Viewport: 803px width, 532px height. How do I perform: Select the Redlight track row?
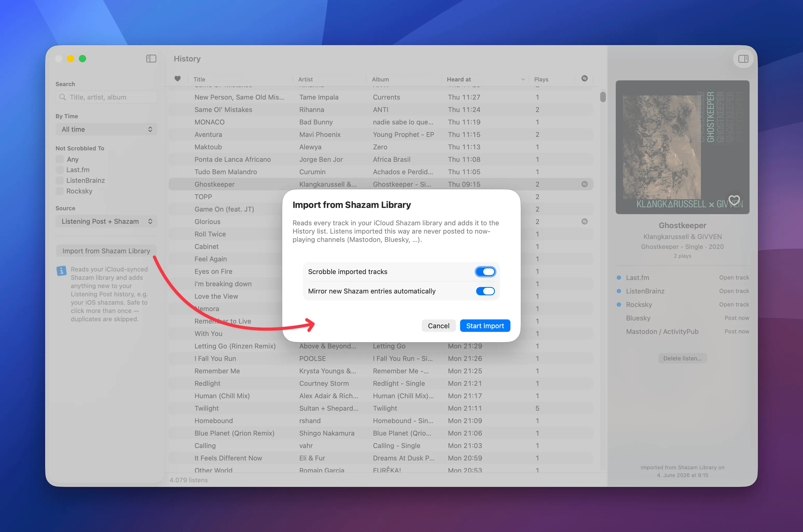pos(381,383)
